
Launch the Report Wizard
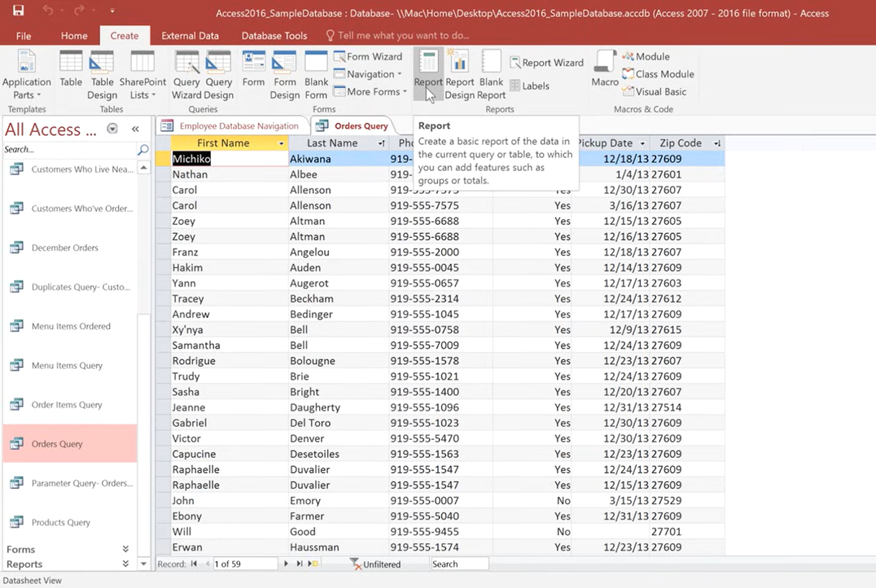547,63
